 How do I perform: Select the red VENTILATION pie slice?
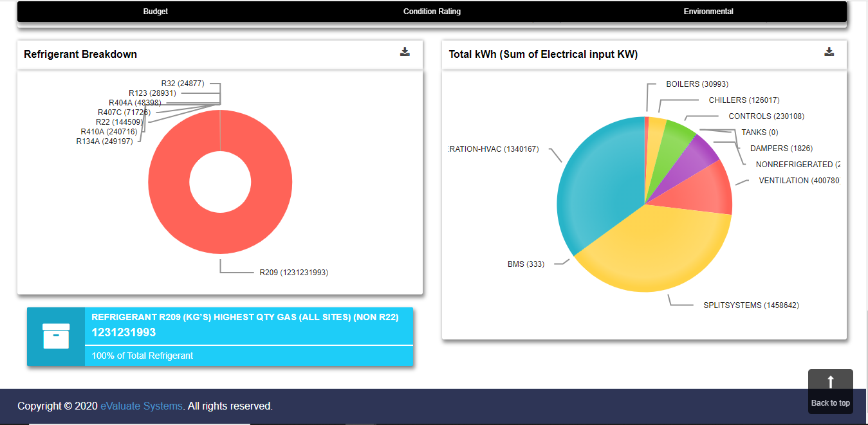coord(708,190)
